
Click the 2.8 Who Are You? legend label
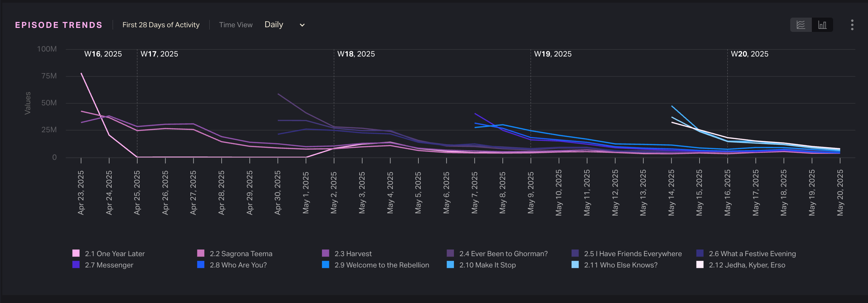point(238,265)
